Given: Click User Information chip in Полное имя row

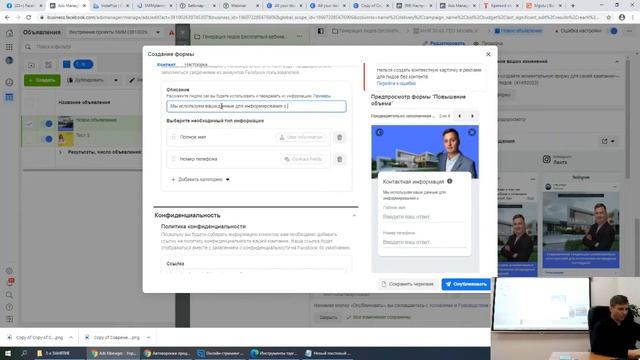Looking at the screenshot, I should click(x=301, y=138).
